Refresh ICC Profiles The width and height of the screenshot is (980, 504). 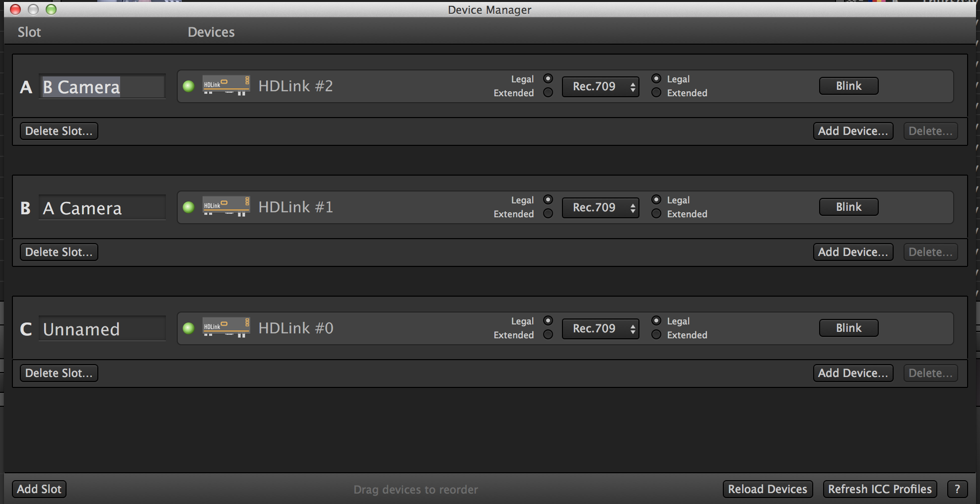click(879, 489)
